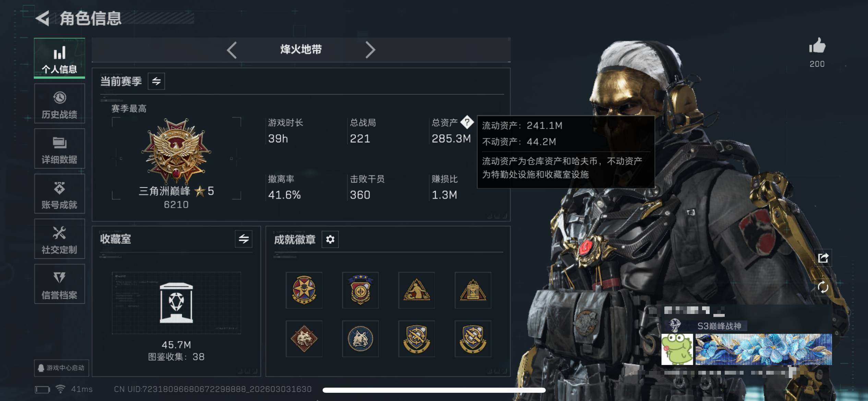Select the three-star shield badge
Viewport: 868px width, 401px height.
(360, 290)
